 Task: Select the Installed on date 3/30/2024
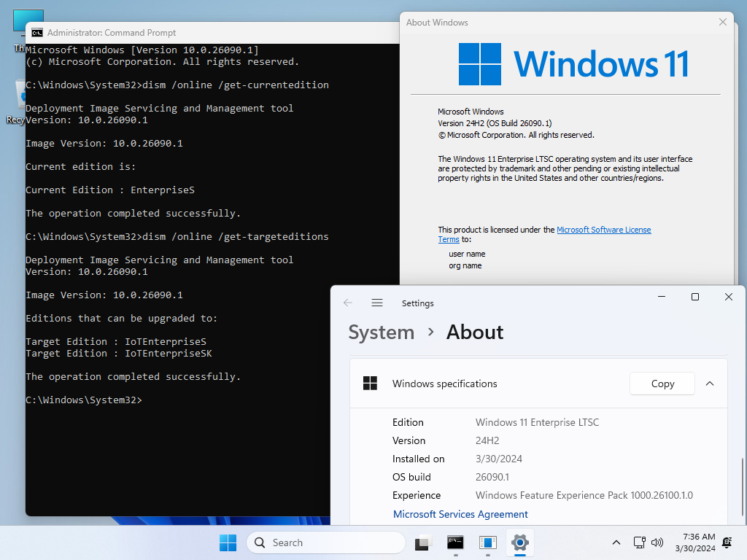498,459
